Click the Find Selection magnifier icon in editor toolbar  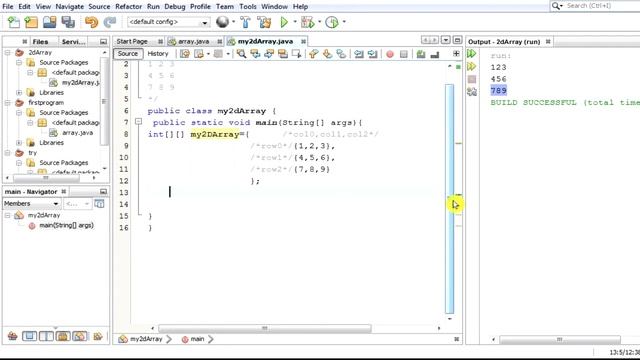(241, 54)
